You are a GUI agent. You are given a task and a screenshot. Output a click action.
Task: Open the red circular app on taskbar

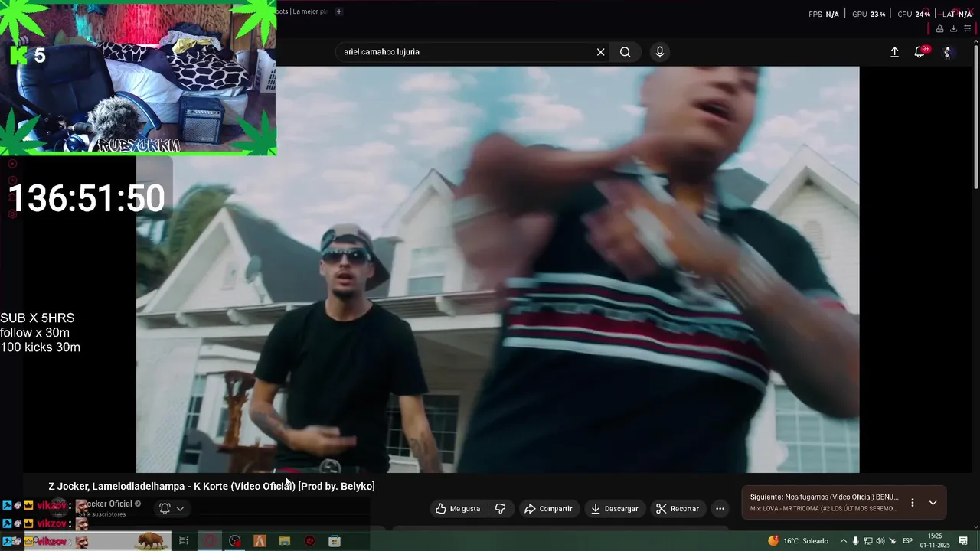[x=310, y=541]
